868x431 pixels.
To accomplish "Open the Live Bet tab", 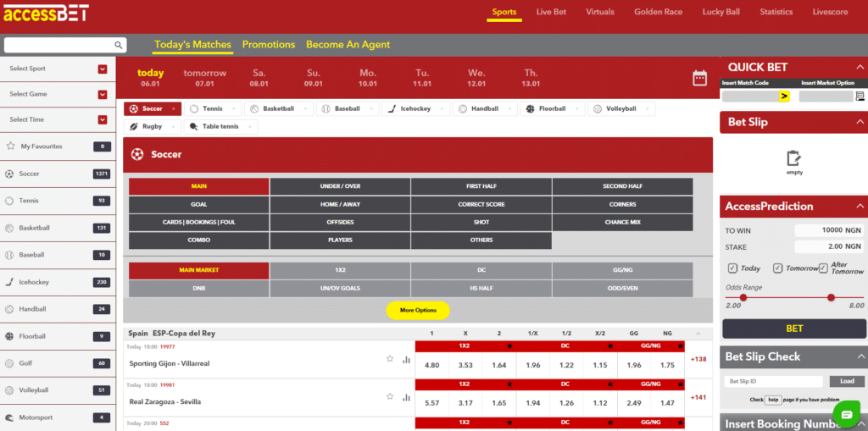I will coord(551,12).
